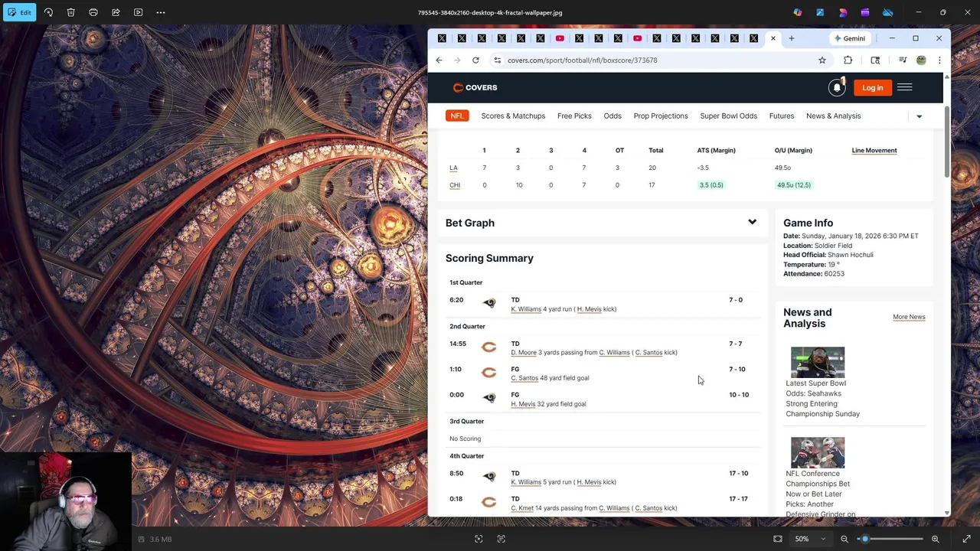Viewport: 980px width, 551px height.
Task: Open the Photos three-dot more menu
Action: coord(161,12)
